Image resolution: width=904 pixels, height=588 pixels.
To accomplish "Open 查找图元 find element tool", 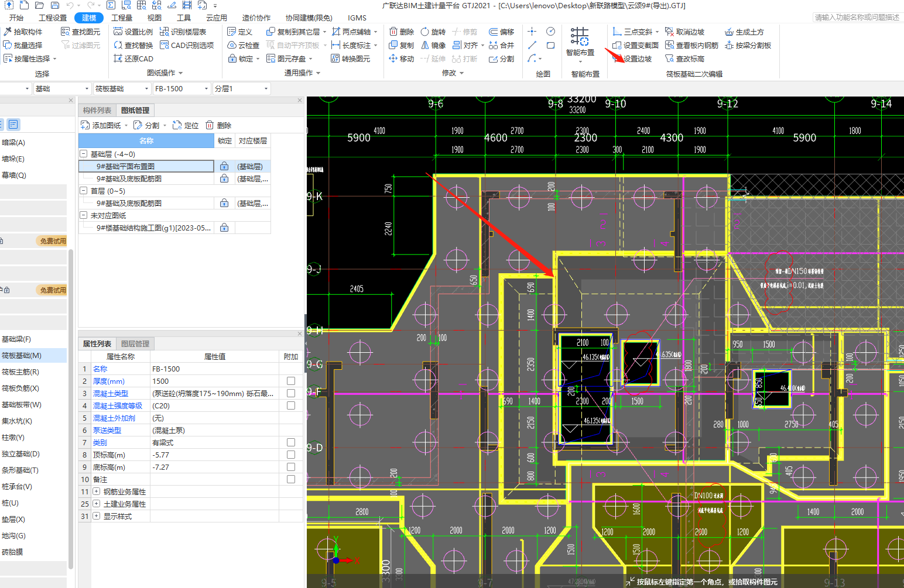I will tap(81, 32).
